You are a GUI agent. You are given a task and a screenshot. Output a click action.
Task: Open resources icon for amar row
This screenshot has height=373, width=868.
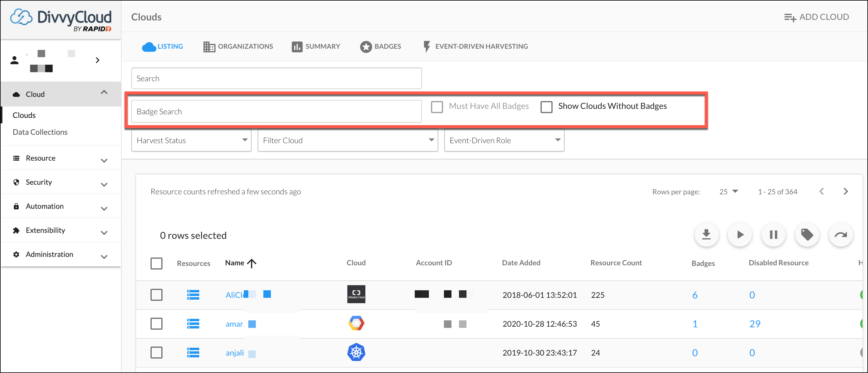pos(193,324)
